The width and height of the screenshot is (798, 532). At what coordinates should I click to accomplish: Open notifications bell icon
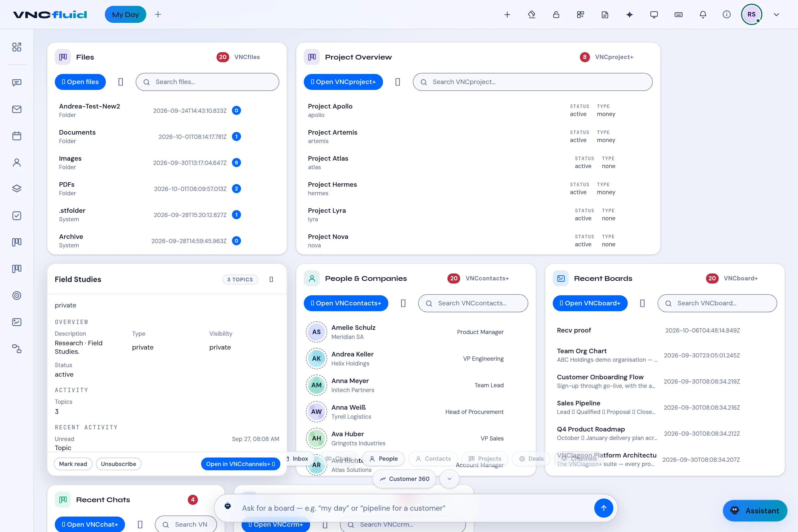click(703, 15)
